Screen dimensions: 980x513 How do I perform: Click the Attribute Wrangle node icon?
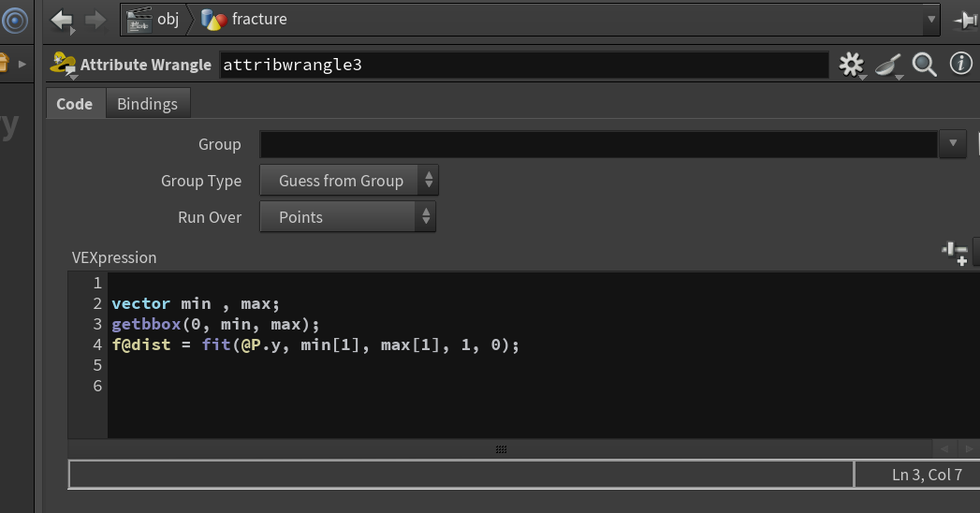(63, 65)
